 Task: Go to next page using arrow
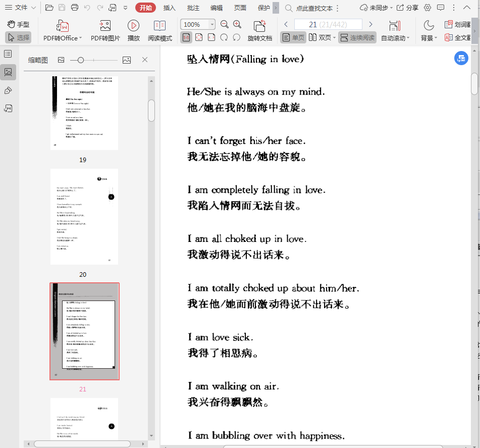370,24
